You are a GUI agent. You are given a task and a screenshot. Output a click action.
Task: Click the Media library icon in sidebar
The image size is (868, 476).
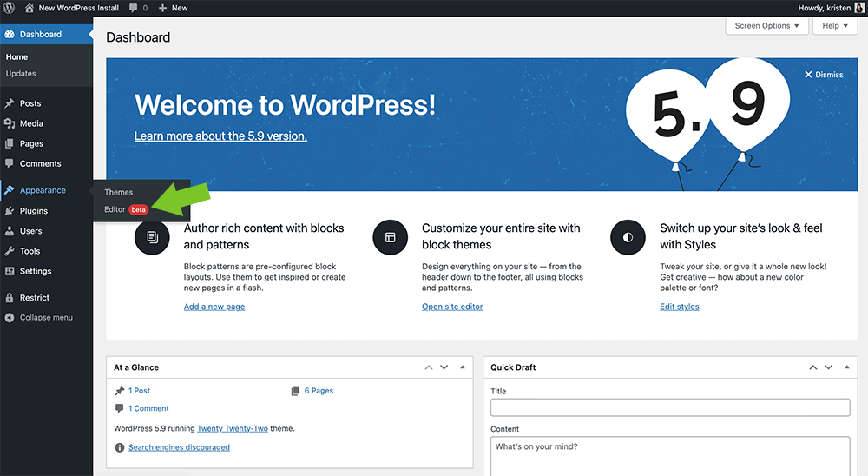point(10,123)
